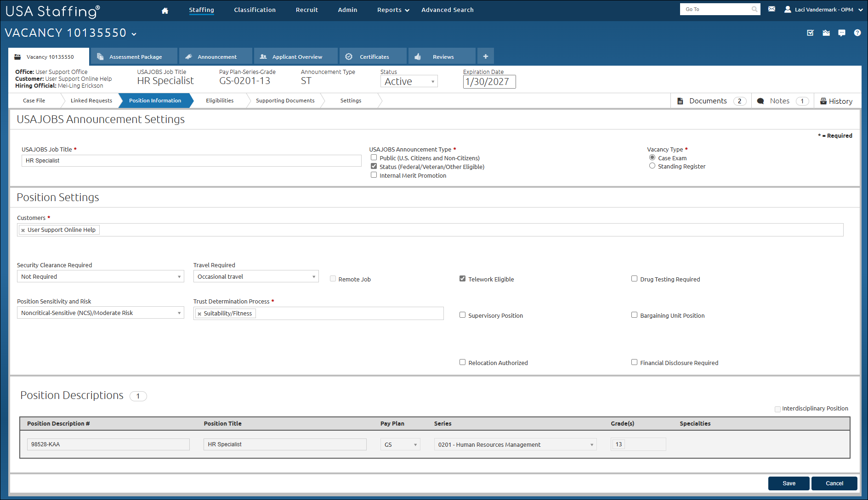
Task: Click the Cancel button
Action: [x=834, y=483]
